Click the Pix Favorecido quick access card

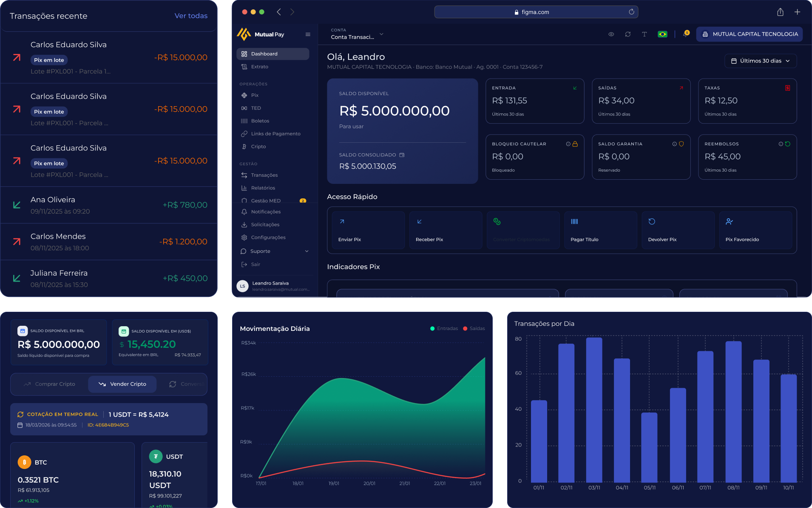pos(755,230)
